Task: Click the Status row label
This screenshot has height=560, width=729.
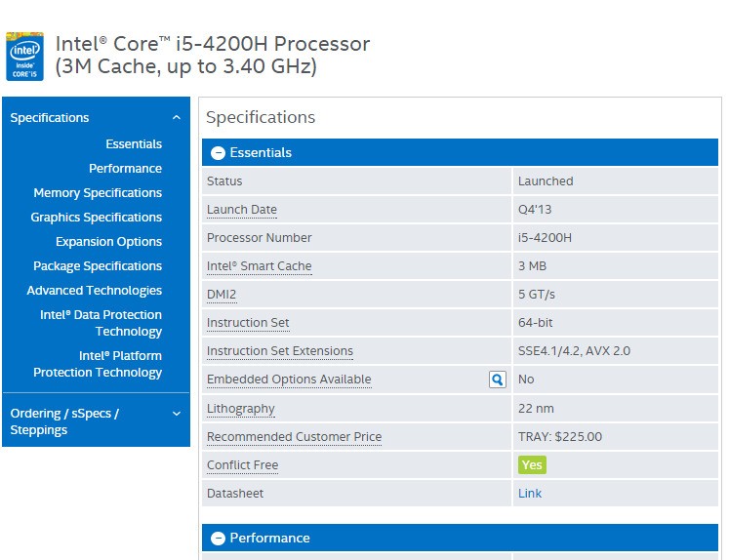Action: click(x=224, y=181)
